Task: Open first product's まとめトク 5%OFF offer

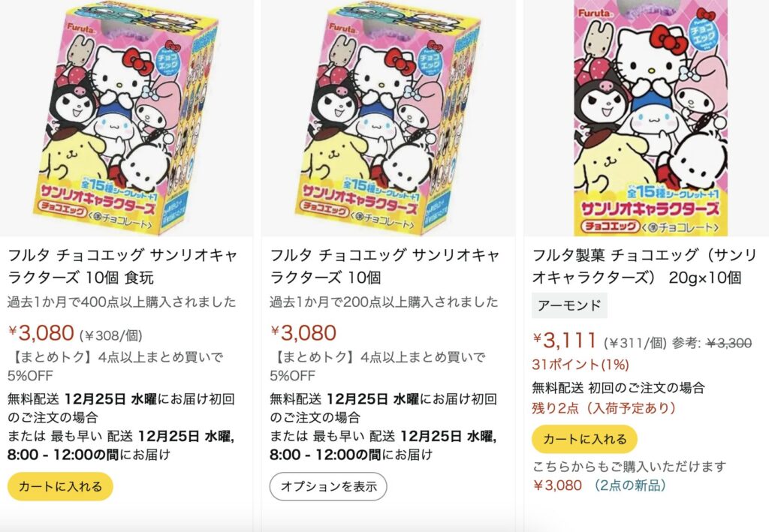Action: click(x=115, y=366)
